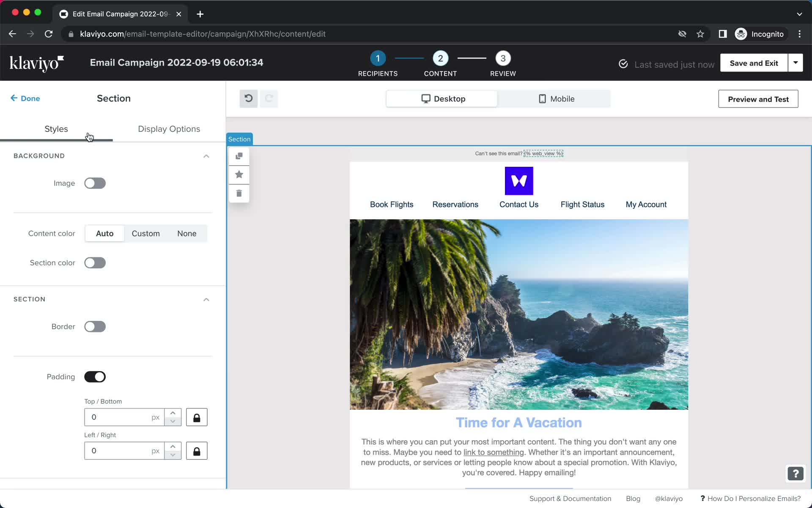Click Left/Right padding input field
Image resolution: width=812 pixels, height=508 pixels.
tap(124, 451)
